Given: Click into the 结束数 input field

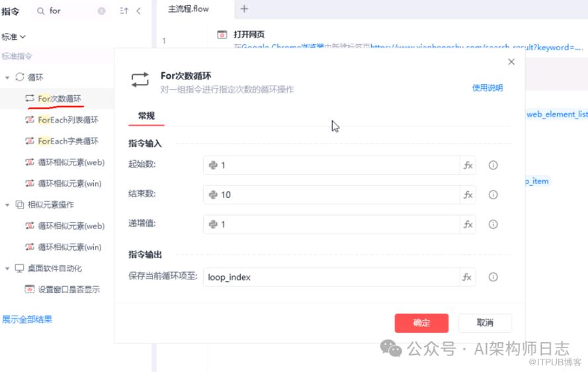Looking at the screenshot, I should tap(331, 195).
